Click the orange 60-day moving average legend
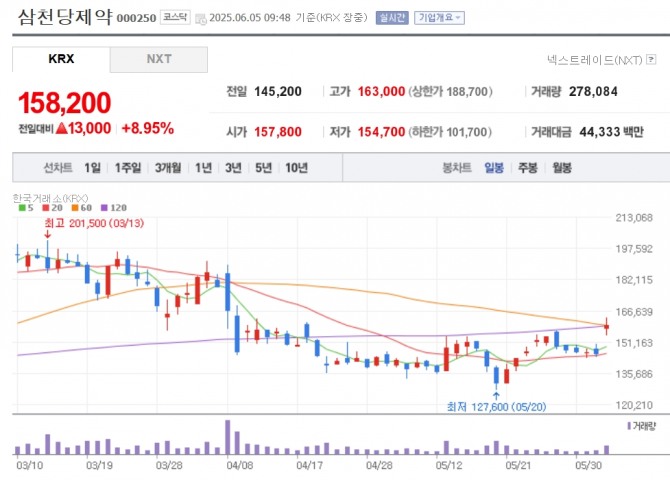 pos(82,208)
